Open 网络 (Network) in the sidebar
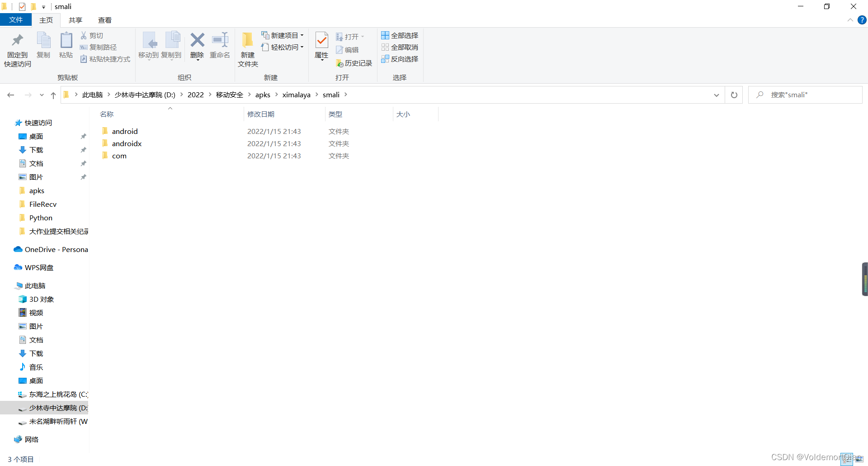 pyautogui.click(x=26, y=439)
